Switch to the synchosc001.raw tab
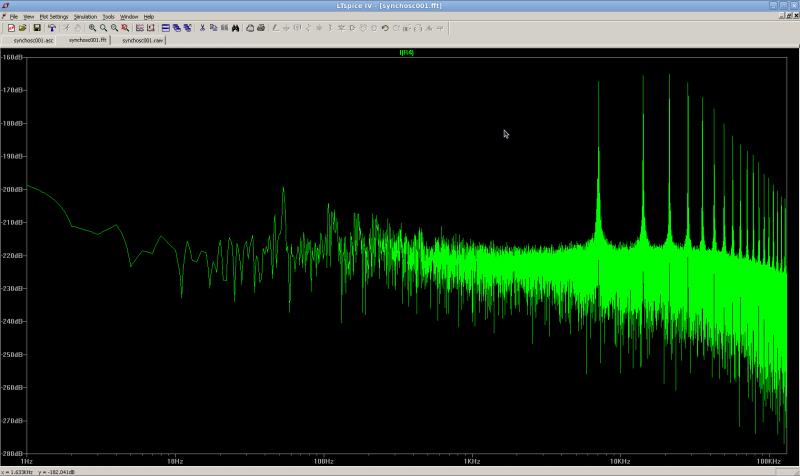 [x=142, y=41]
